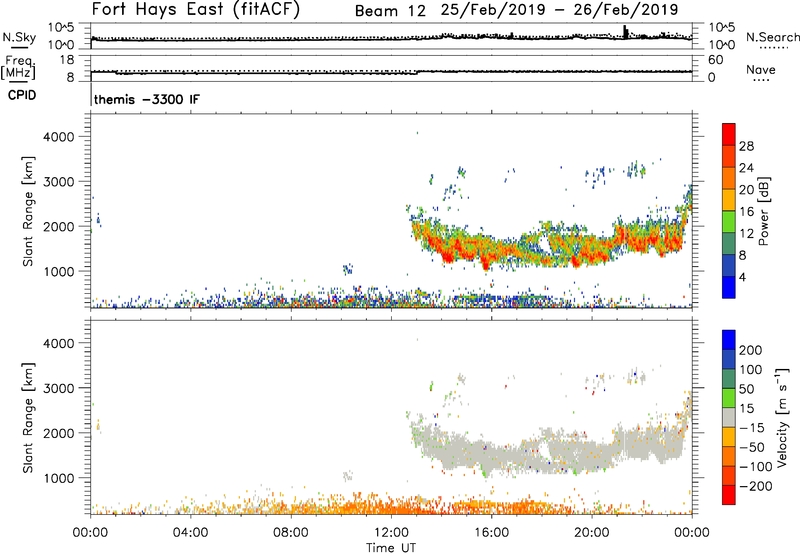Screen dimensions: 800x554
Task: Pick the gray swatch between 15 and -15 velocity
Action: pyautogui.click(x=729, y=418)
